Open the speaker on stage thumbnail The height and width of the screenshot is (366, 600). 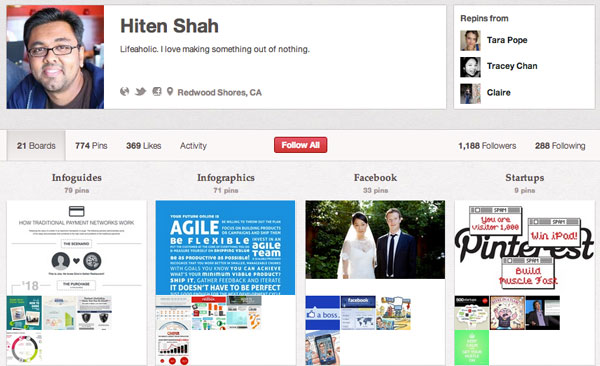click(x=543, y=313)
